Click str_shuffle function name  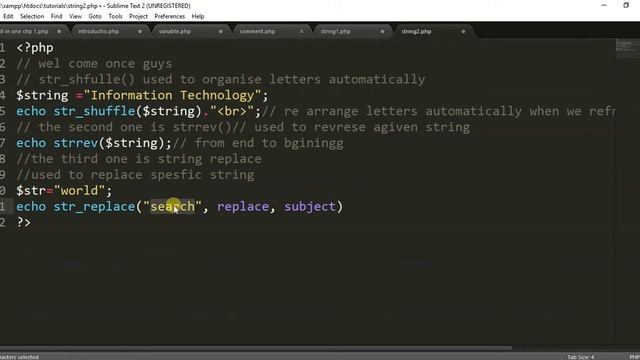[x=94, y=111]
